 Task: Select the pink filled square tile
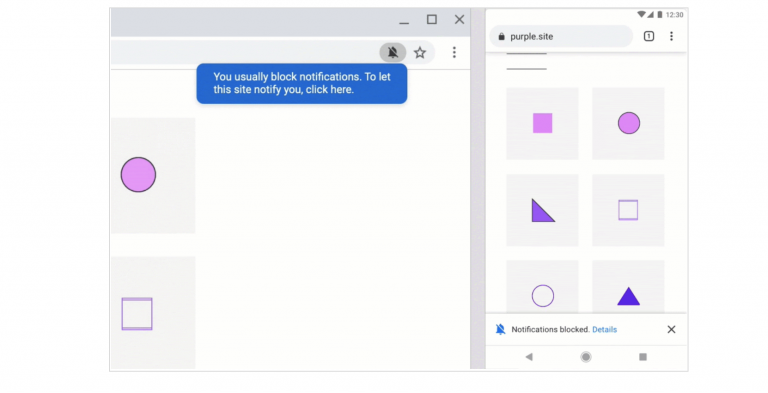(x=542, y=123)
